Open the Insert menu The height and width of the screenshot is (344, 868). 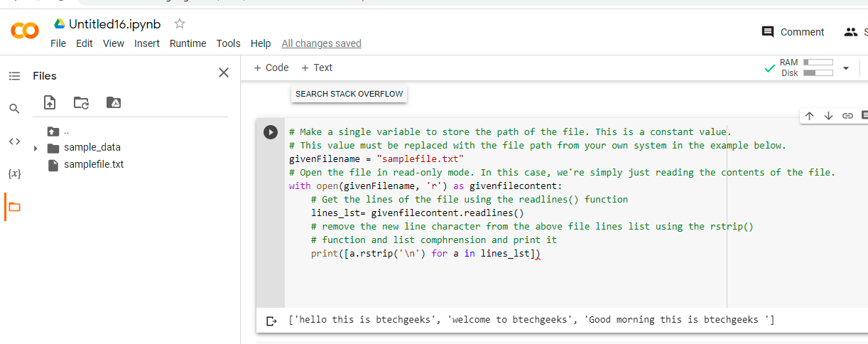(147, 43)
